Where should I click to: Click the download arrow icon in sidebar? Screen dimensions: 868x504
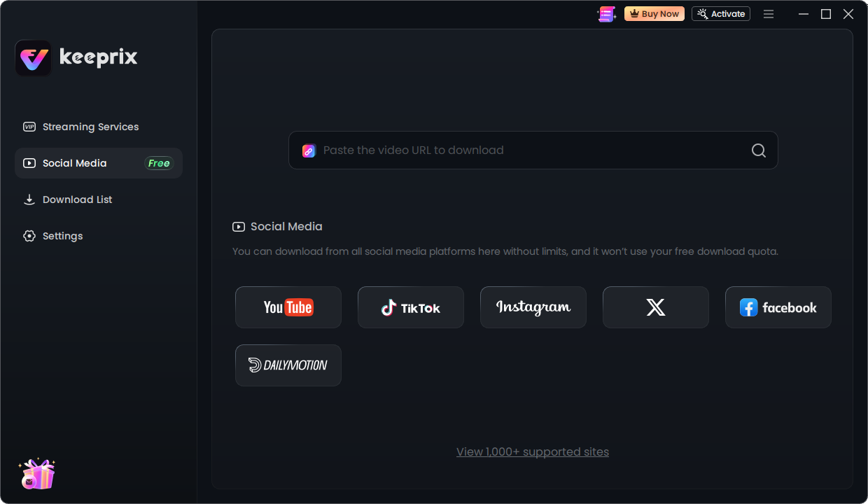click(x=29, y=199)
